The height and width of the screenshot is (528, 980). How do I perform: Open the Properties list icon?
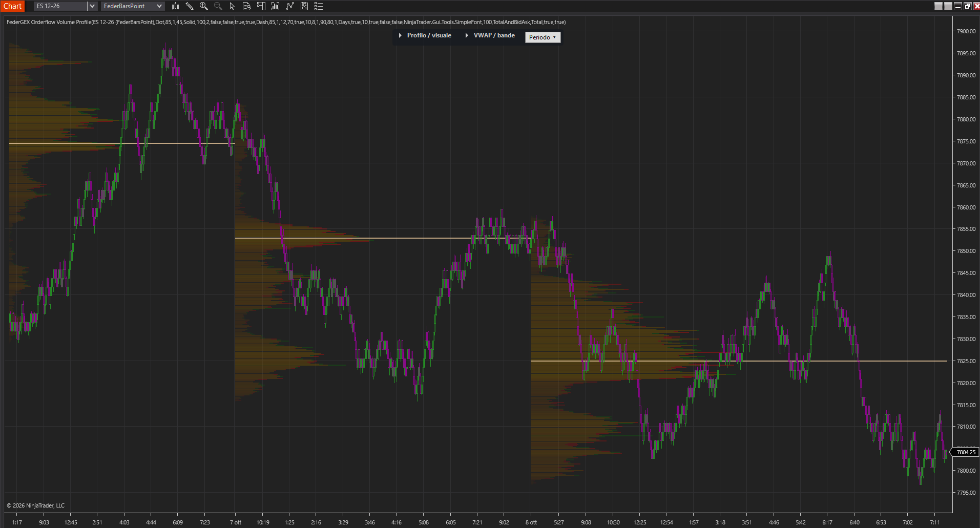click(318, 6)
